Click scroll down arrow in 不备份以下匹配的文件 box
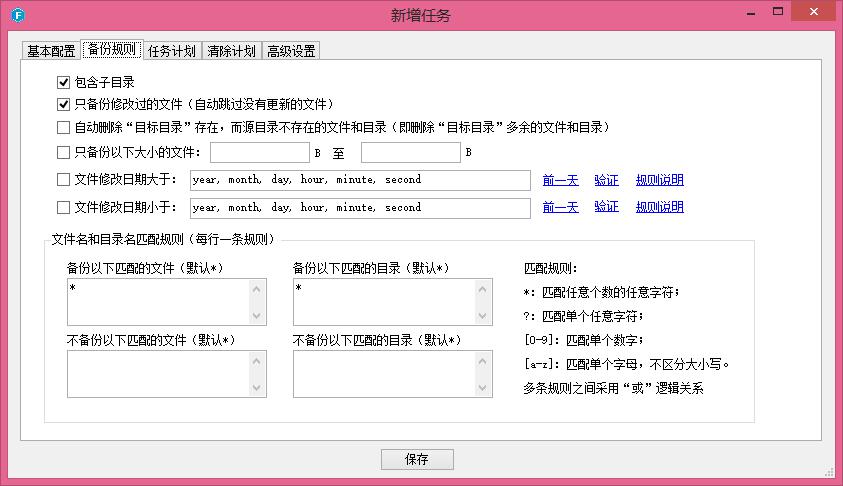This screenshot has height=486, width=843. 256,388
